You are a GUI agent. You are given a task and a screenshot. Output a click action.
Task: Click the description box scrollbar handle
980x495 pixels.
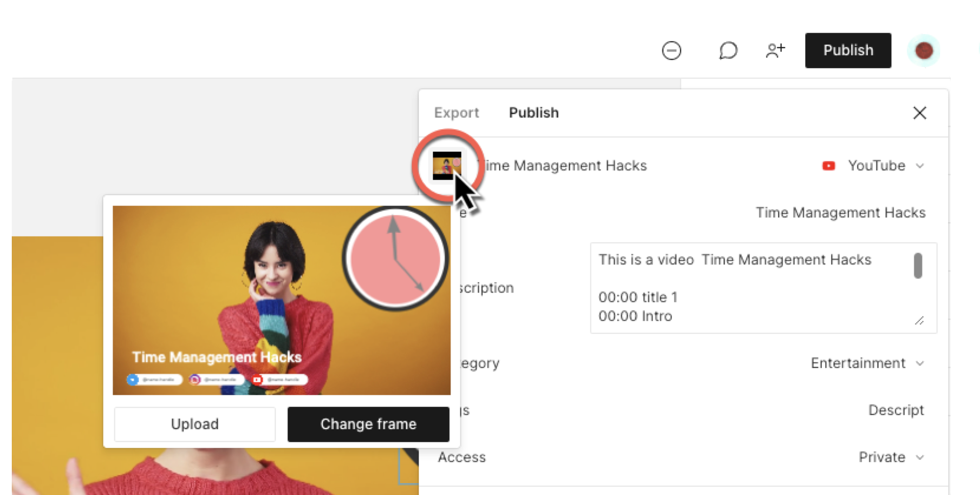coord(918,266)
